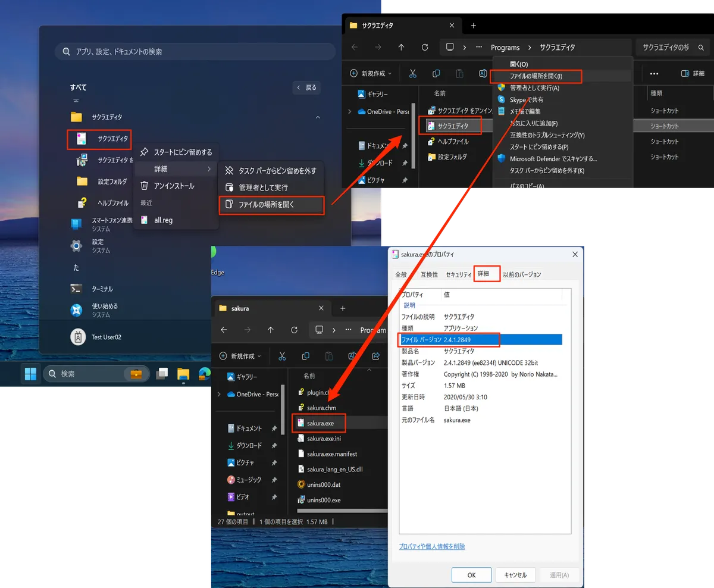
Task: Choose スタートにピン留めする in Start context menu
Action: (176, 152)
